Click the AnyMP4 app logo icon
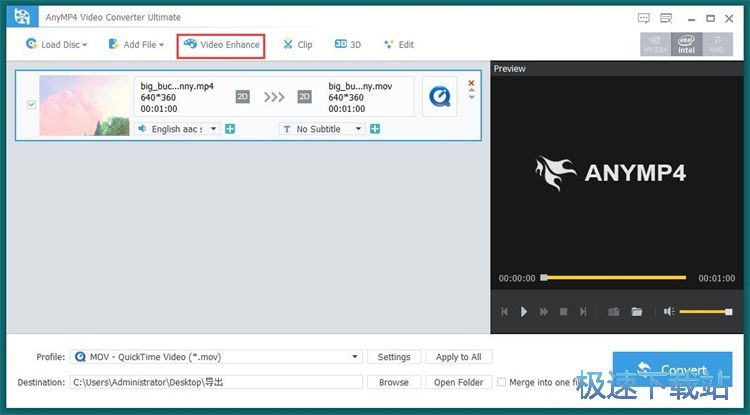 (x=22, y=17)
